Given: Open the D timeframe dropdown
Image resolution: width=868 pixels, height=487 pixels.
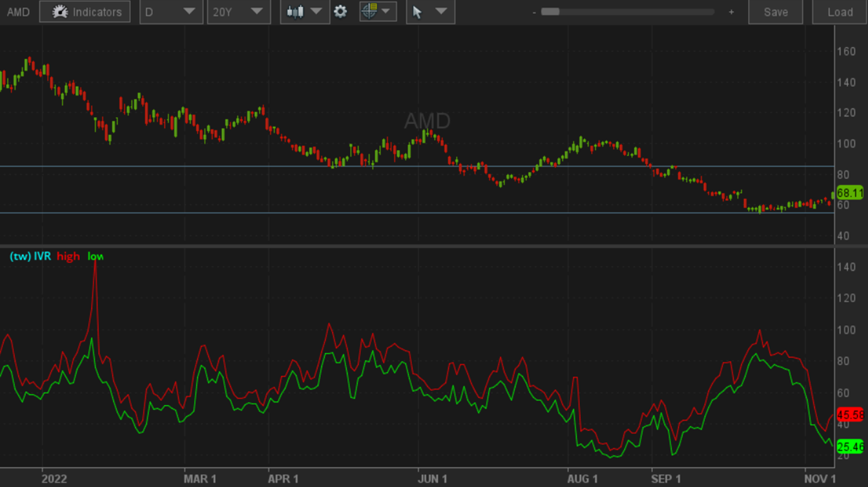Looking at the screenshot, I should click(x=171, y=12).
